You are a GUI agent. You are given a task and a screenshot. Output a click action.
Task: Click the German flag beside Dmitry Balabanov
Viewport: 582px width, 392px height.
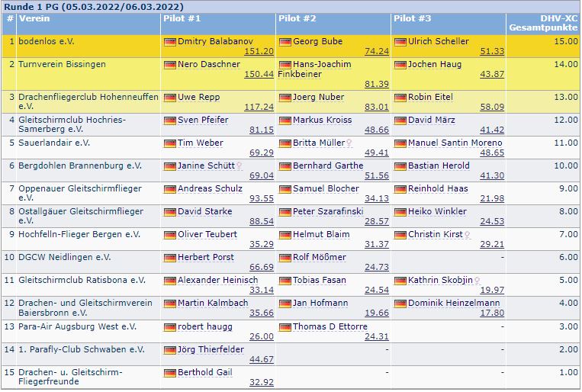[169, 42]
